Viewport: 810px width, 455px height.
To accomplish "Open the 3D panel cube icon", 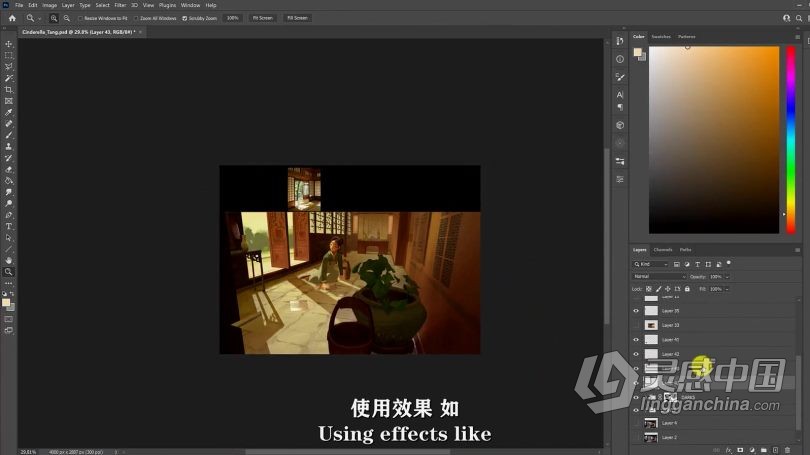I will [620, 125].
